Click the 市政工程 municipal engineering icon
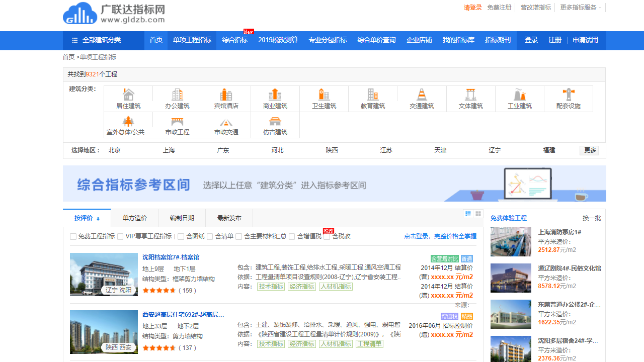644x362 pixels. [177, 125]
